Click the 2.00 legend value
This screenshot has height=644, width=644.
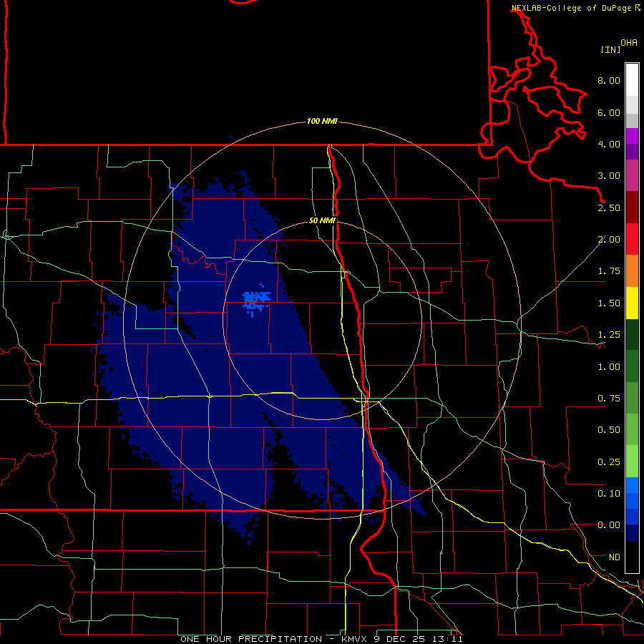pos(609,240)
